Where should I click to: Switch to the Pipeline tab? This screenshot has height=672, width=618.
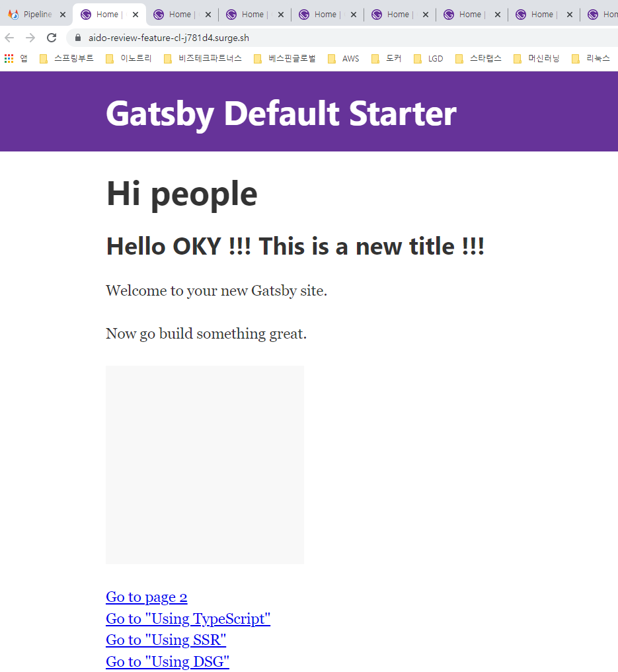tap(30, 15)
